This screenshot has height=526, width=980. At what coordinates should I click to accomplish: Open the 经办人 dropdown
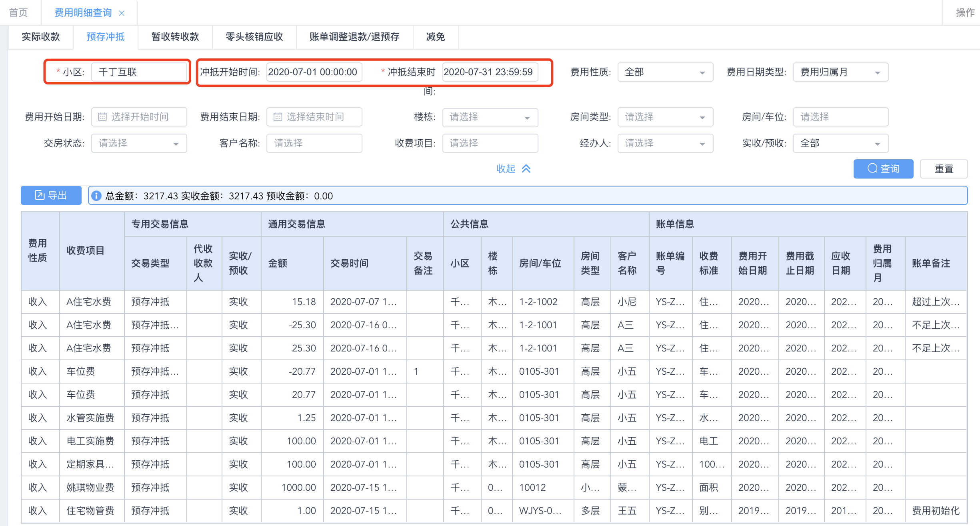click(x=665, y=143)
